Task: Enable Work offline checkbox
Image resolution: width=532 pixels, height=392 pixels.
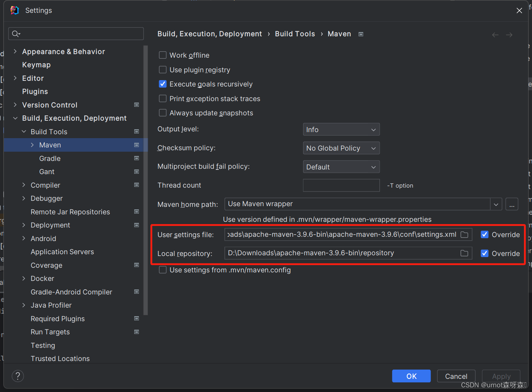Action: 163,55
